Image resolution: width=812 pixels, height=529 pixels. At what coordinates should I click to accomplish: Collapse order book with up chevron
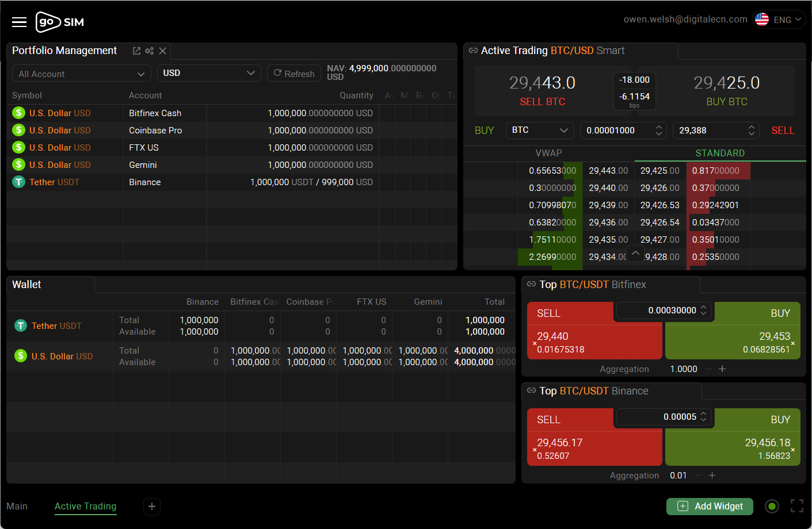click(x=635, y=253)
